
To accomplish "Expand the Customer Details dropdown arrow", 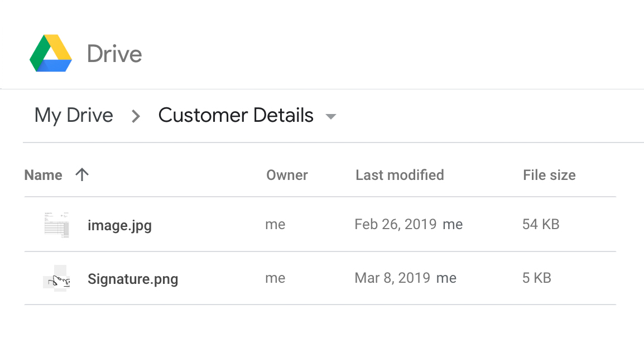I will point(331,117).
